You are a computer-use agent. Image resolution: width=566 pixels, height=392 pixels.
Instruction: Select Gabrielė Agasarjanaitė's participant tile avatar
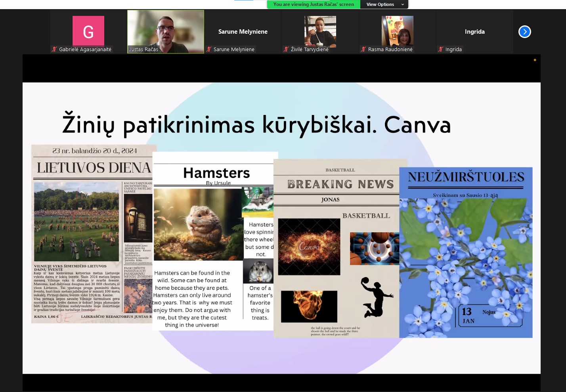click(88, 31)
